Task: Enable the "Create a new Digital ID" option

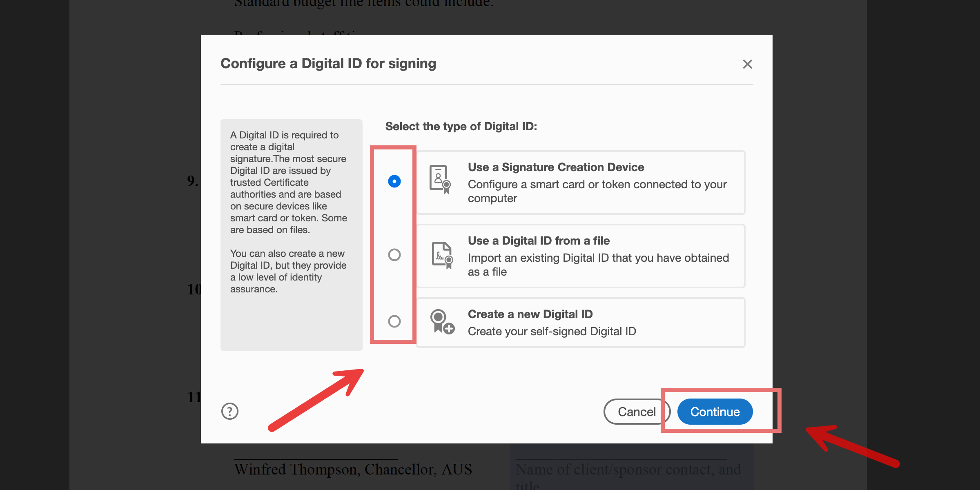Action: pyautogui.click(x=393, y=322)
